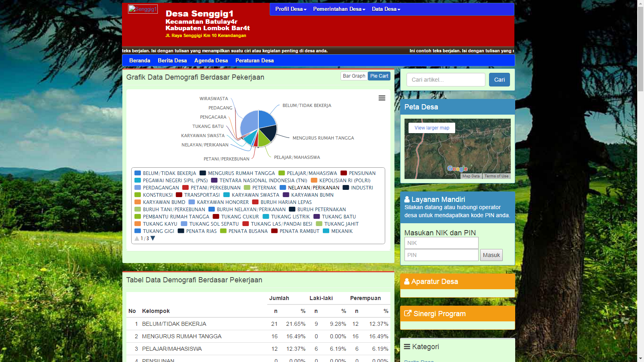Navigate to Agenda Desa page
Screen dimensions: 644x362
(x=211, y=61)
